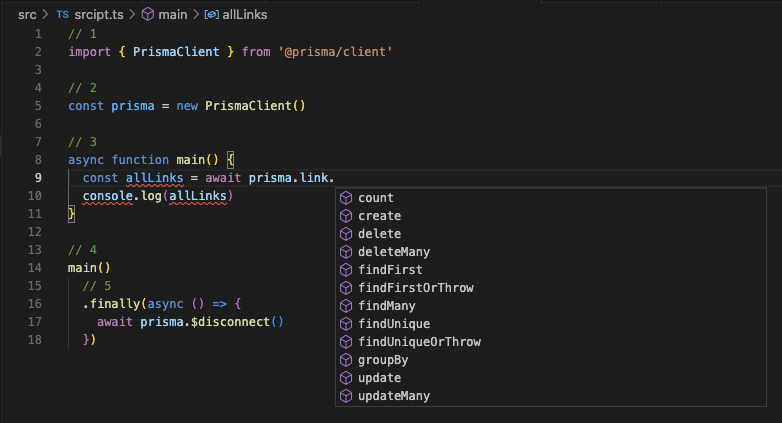Click line number 9 in the gutter

[37, 178]
